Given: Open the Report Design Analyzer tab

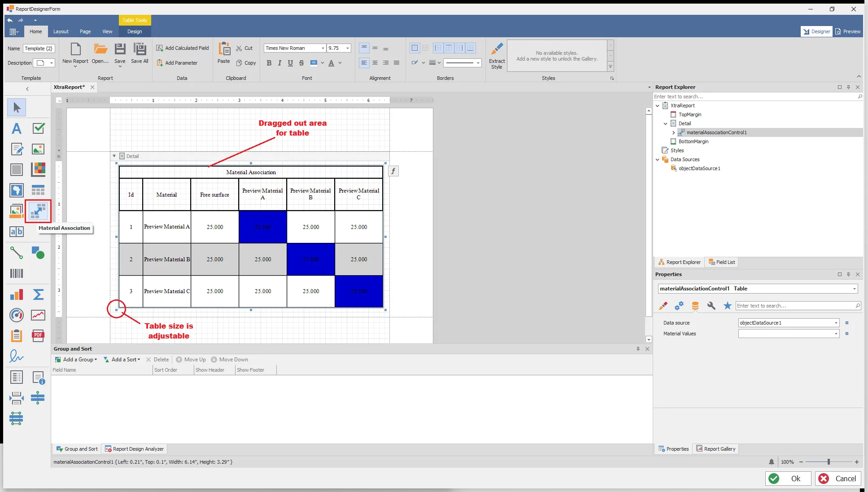Looking at the screenshot, I should [134, 449].
